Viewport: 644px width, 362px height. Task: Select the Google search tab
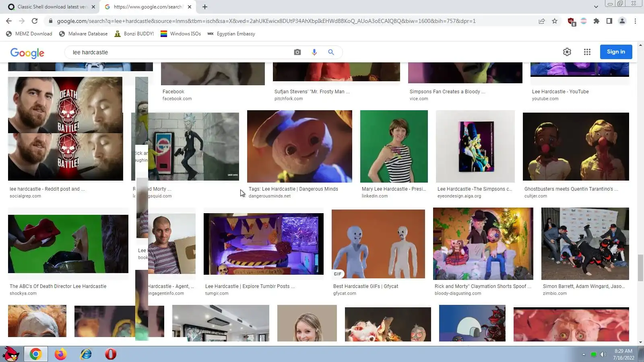(148, 7)
